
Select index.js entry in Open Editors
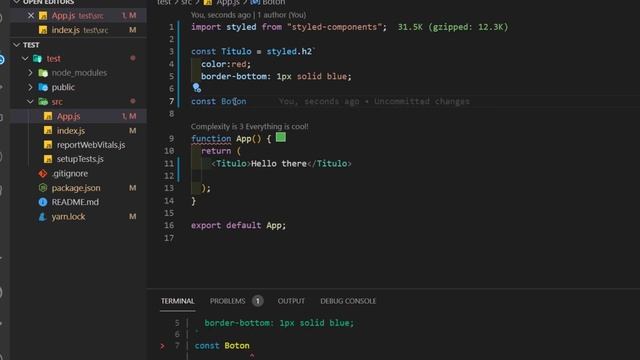click(78, 30)
